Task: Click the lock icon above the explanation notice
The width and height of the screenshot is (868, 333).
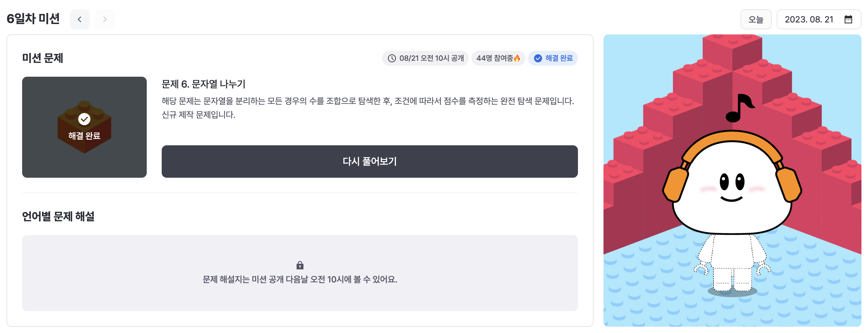Action: click(x=300, y=265)
